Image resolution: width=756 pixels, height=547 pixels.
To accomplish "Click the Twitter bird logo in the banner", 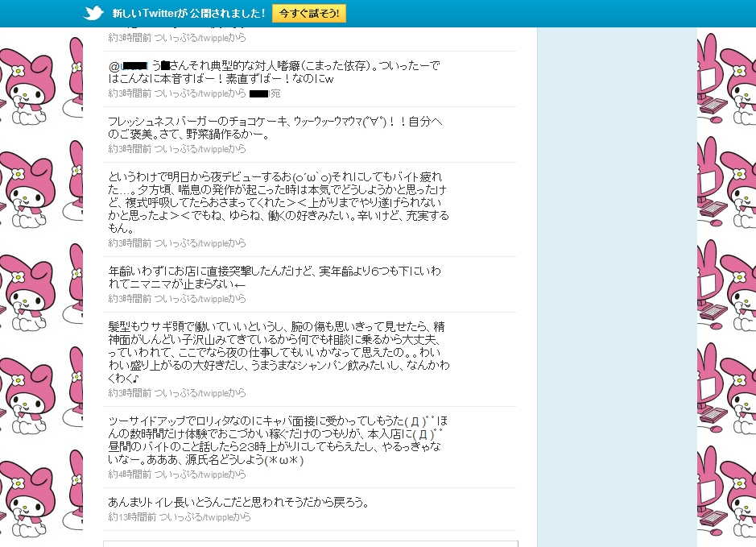I will pos(93,13).
